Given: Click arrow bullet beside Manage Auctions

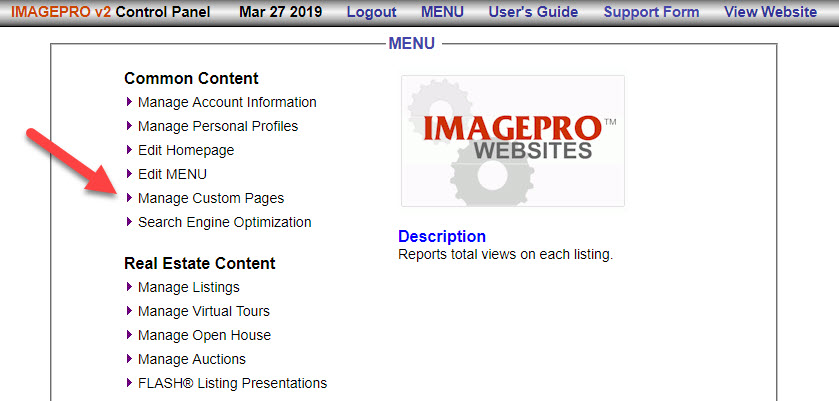Looking at the screenshot, I should pyautogui.click(x=129, y=358).
